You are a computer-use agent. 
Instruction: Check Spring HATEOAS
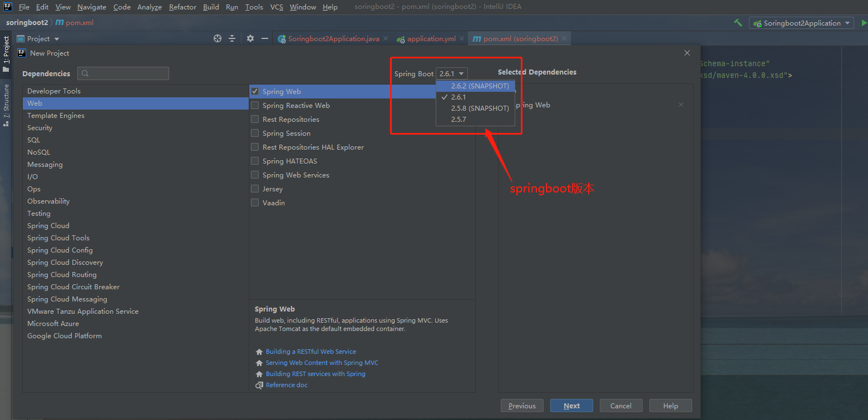pos(255,161)
